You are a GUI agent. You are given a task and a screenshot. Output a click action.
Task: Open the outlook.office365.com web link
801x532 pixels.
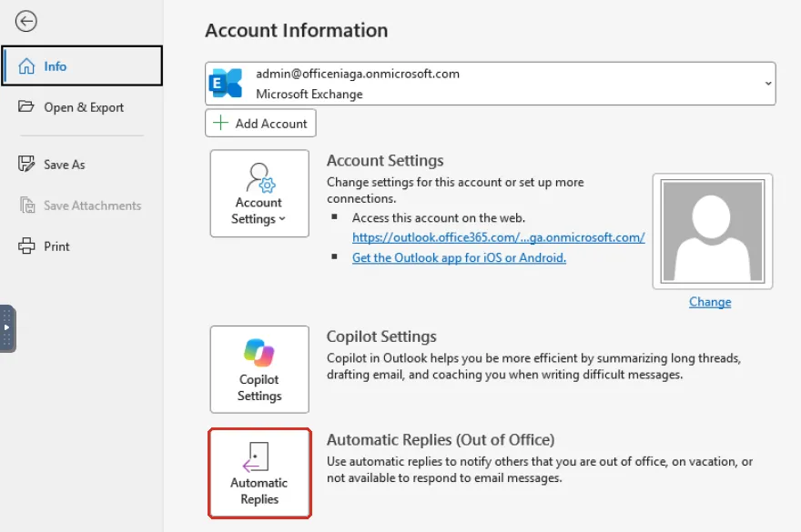click(x=499, y=237)
